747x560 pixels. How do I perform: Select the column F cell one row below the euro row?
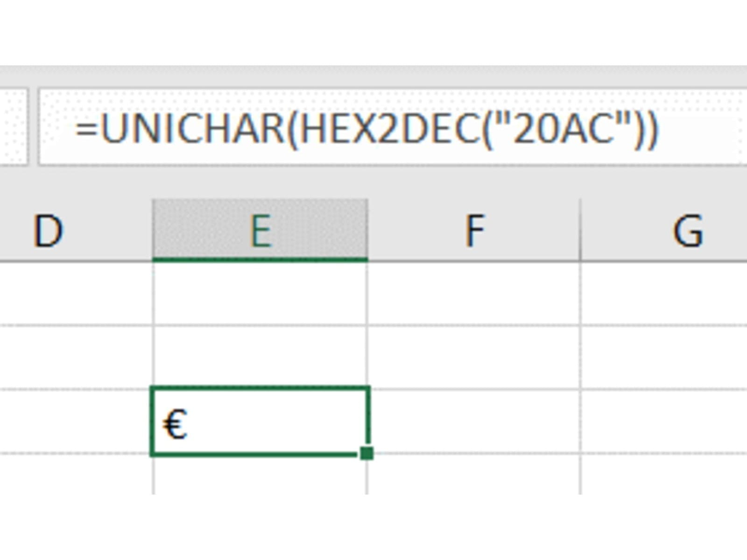coord(474,474)
